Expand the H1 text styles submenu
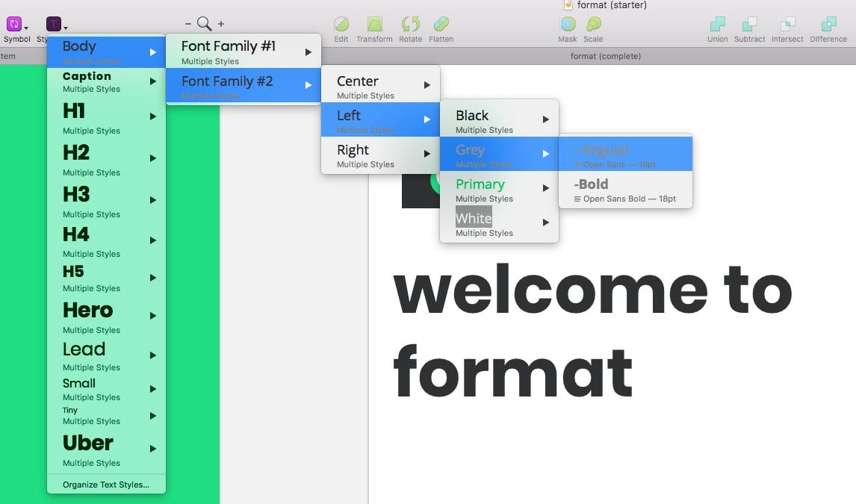 tap(107, 116)
